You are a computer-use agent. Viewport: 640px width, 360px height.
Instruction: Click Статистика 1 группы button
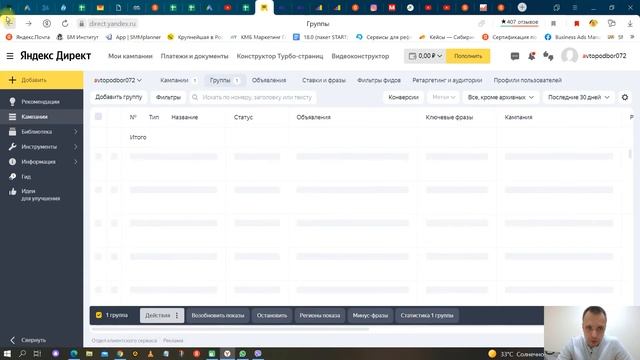(427, 316)
